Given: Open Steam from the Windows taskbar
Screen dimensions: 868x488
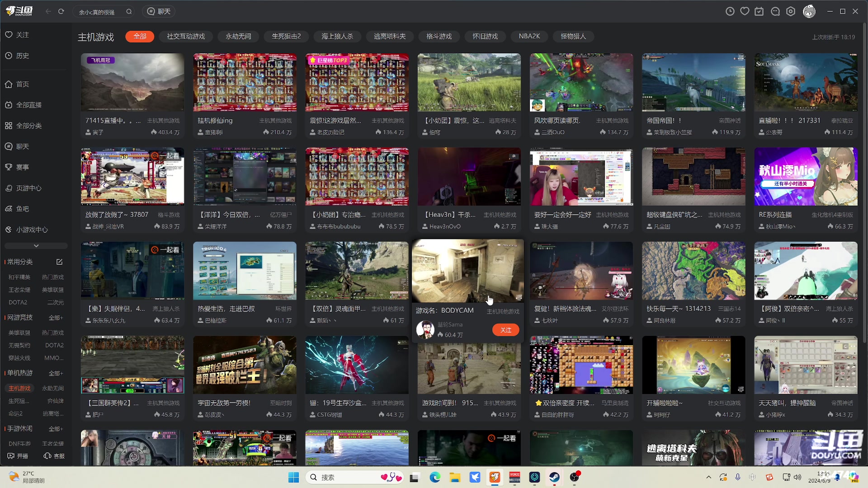Looking at the screenshot, I should pos(554,477).
